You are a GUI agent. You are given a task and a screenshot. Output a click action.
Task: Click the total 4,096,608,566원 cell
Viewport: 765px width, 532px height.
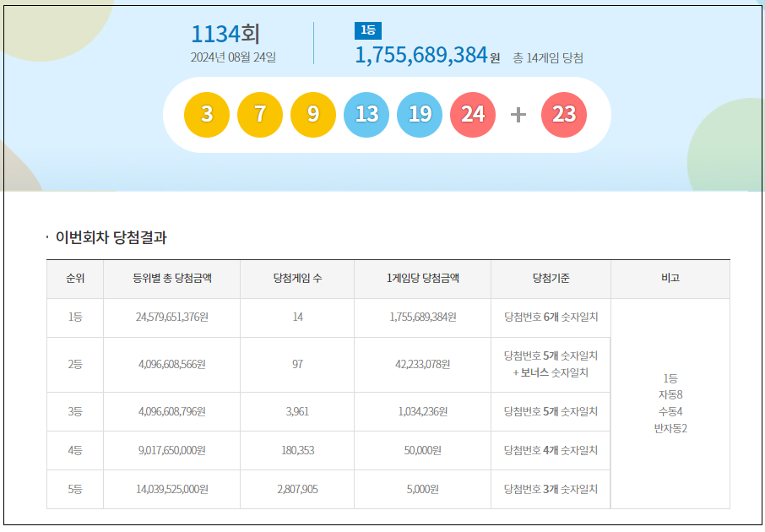point(172,365)
